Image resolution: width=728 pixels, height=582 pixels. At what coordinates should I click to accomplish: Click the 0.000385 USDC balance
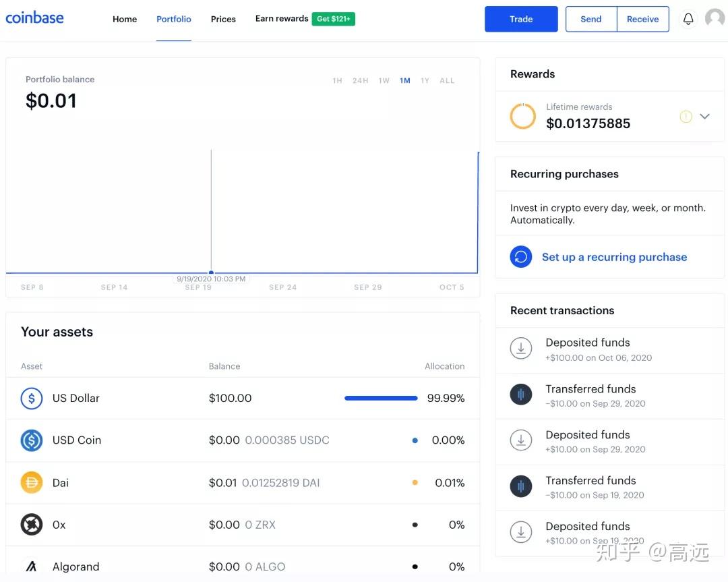click(287, 440)
